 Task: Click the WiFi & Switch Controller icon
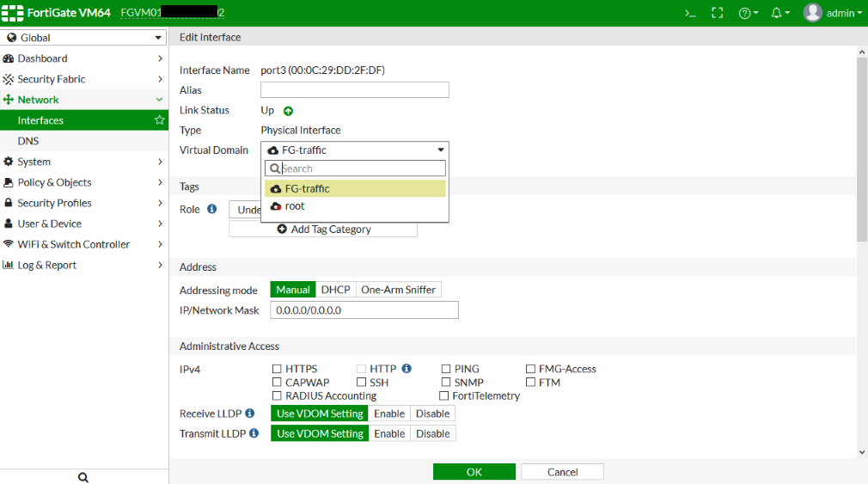[x=9, y=243]
